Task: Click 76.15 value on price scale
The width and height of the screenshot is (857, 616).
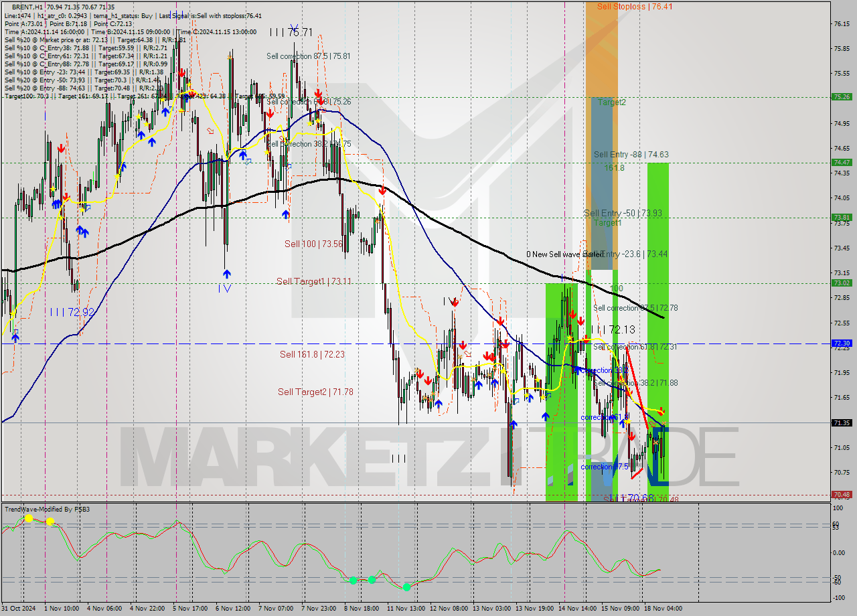Action: click(843, 24)
